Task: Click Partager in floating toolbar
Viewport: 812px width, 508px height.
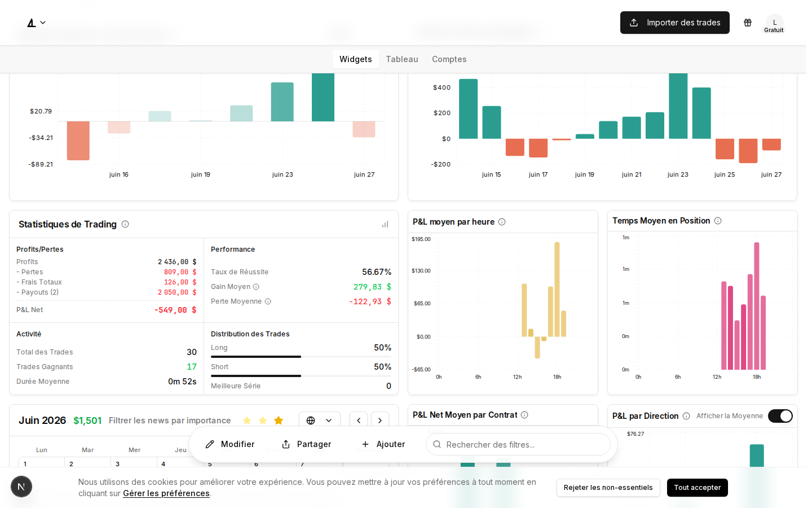Action: coord(306,444)
